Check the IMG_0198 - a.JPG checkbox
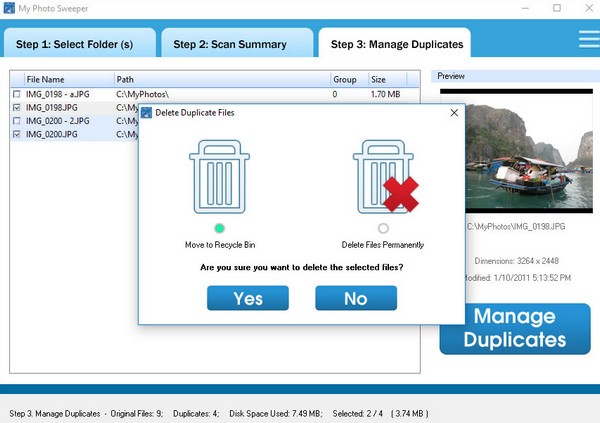The width and height of the screenshot is (600, 423). [x=16, y=94]
